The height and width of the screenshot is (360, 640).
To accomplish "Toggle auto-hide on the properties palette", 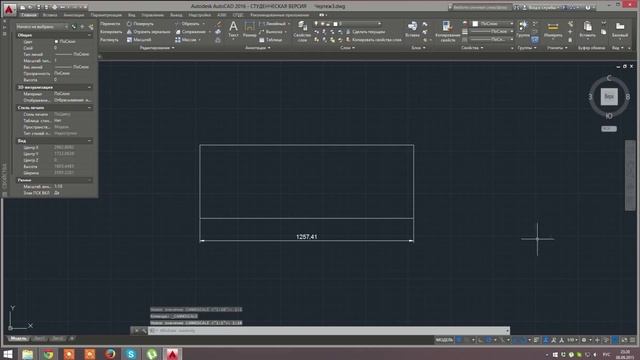I will (x=5, y=27).
